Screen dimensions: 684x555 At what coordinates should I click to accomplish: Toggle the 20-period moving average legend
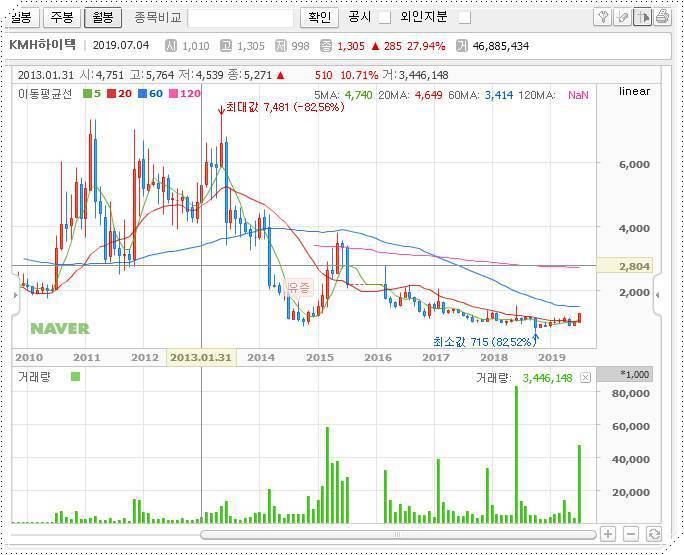click(120, 94)
